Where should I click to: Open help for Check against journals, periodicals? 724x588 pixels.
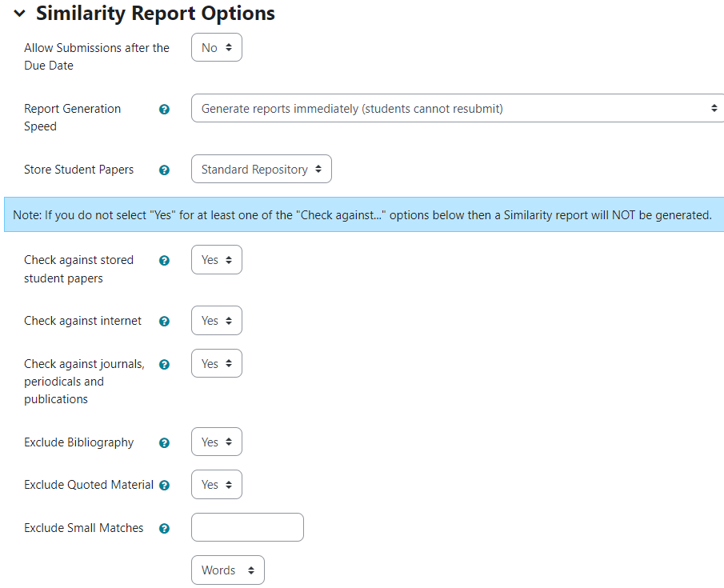pyautogui.click(x=164, y=365)
